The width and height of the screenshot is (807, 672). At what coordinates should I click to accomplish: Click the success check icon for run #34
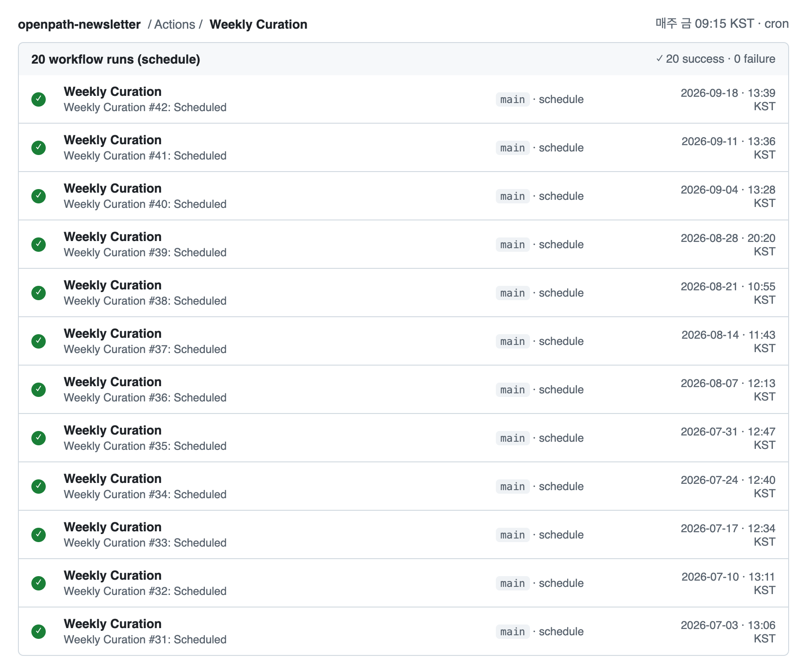point(39,487)
